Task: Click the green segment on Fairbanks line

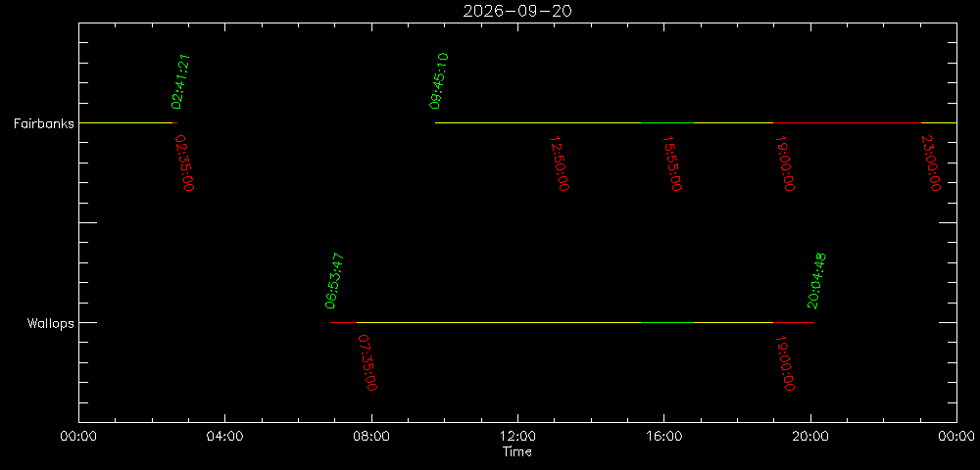Action: [666, 123]
